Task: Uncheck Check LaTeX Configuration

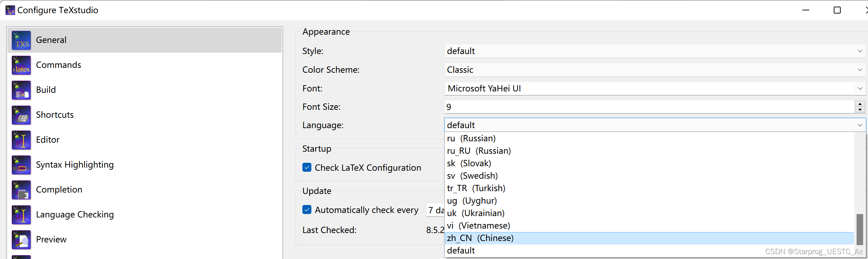Action: (x=307, y=168)
